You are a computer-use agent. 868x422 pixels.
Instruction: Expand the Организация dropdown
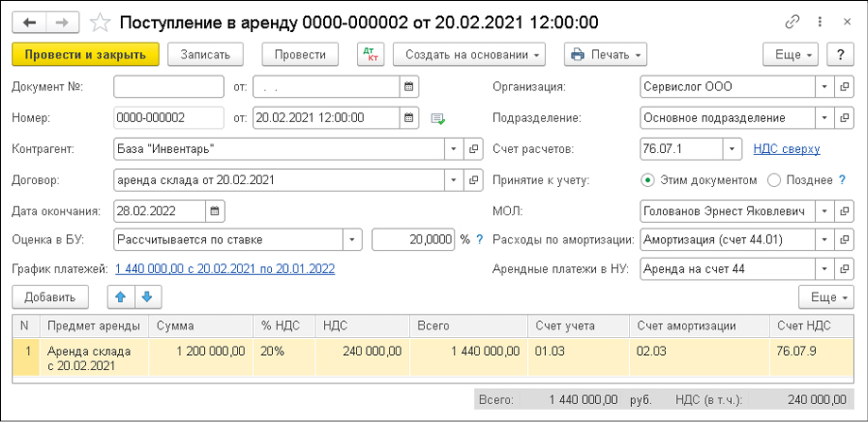point(825,86)
